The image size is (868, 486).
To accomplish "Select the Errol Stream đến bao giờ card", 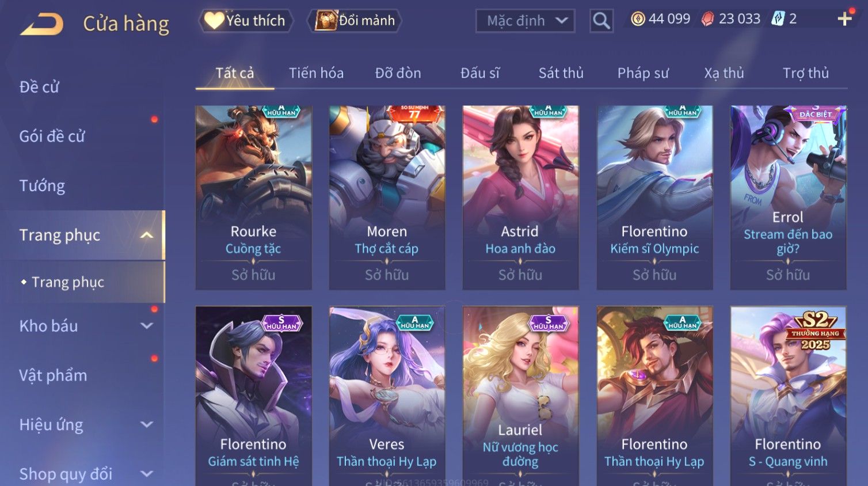I will pos(788,198).
